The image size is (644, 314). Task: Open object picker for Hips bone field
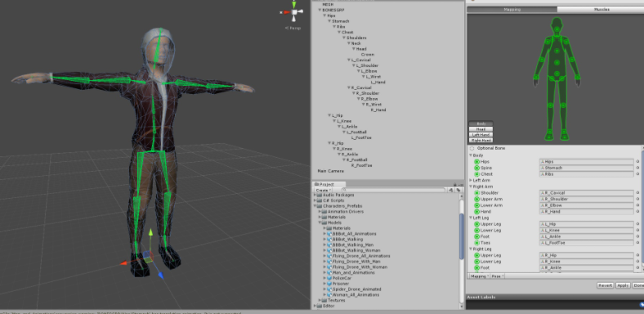point(637,162)
